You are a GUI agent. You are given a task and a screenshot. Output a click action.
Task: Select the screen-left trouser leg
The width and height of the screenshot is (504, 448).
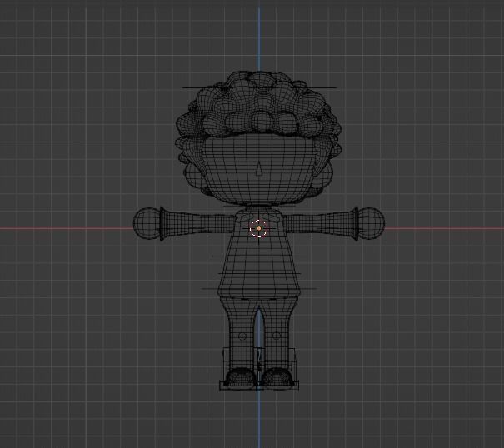coord(241,334)
